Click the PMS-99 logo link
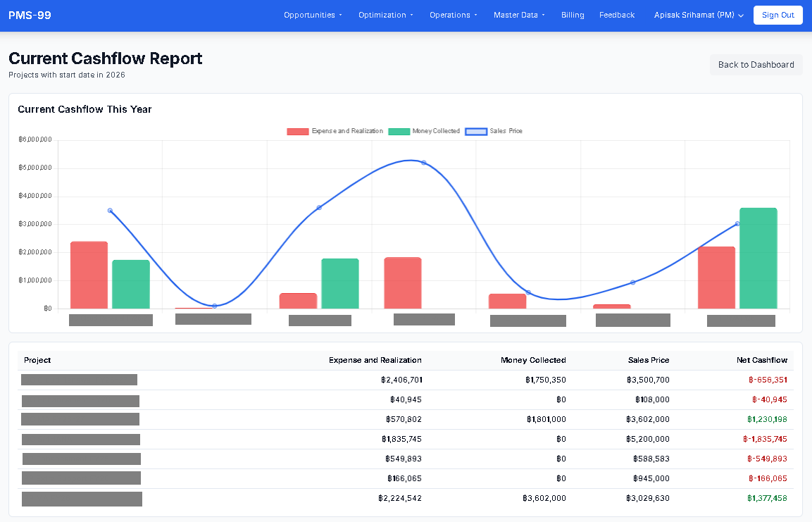The height and width of the screenshot is (522, 812). coord(30,15)
